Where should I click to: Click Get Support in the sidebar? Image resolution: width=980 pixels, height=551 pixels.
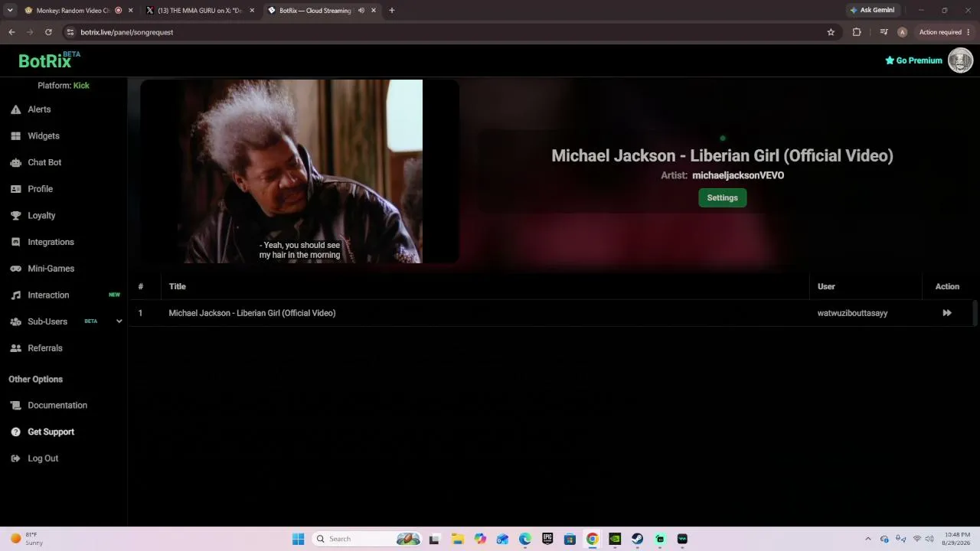(51, 432)
